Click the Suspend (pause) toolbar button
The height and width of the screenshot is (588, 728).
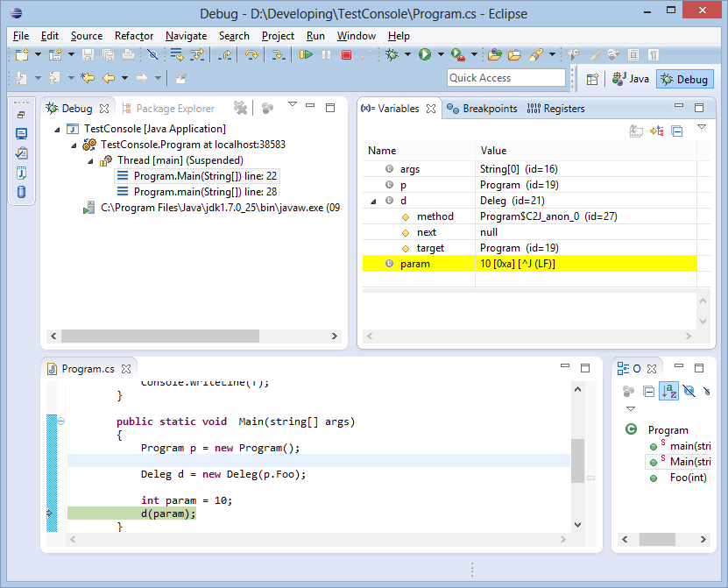(x=326, y=55)
